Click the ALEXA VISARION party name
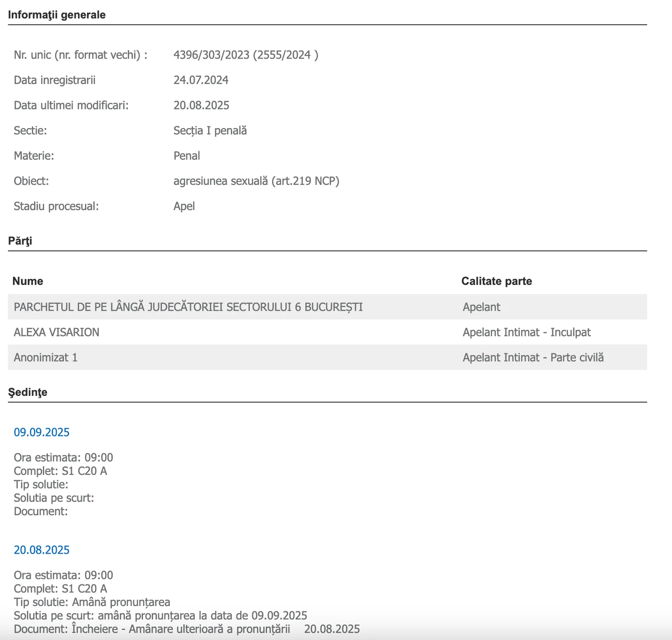The width and height of the screenshot is (672, 640). click(x=57, y=332)
